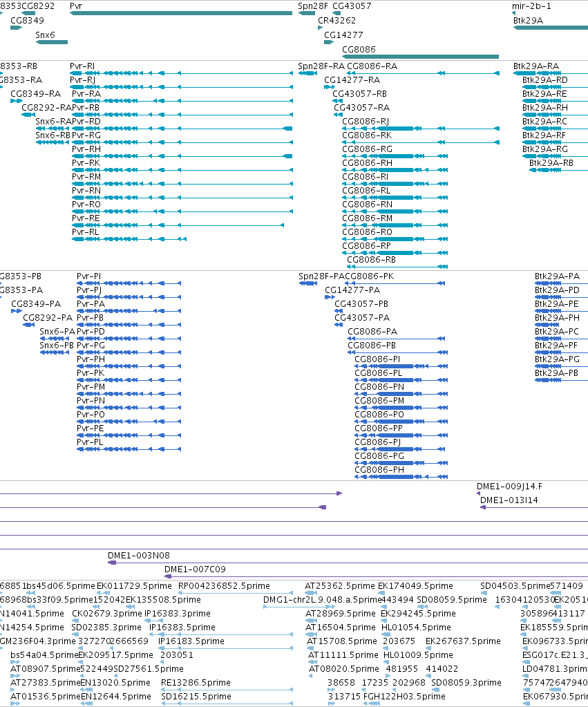
Task: Select the RE13286.5prime EST label
Action: [x=196, y=683]
